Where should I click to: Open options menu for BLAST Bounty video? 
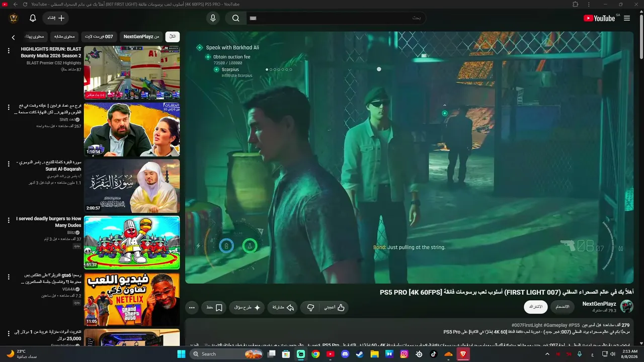8,51
